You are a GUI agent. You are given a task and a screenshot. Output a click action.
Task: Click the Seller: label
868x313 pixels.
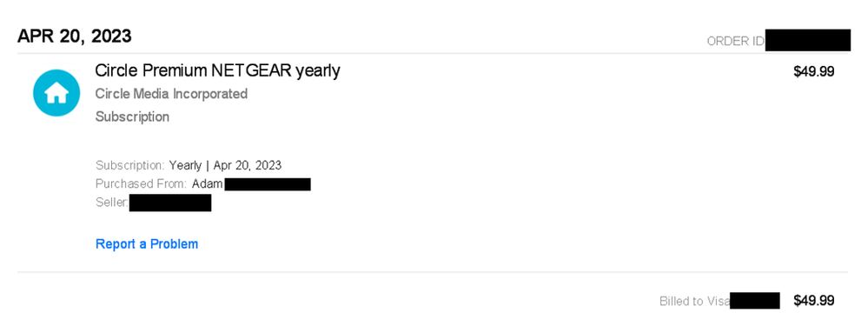pyautogui.click(x=112, y=203)
